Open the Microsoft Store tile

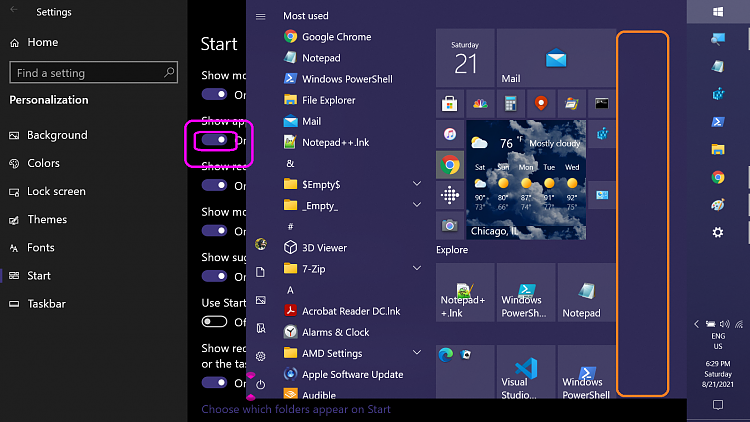click(x=450, y=103)
